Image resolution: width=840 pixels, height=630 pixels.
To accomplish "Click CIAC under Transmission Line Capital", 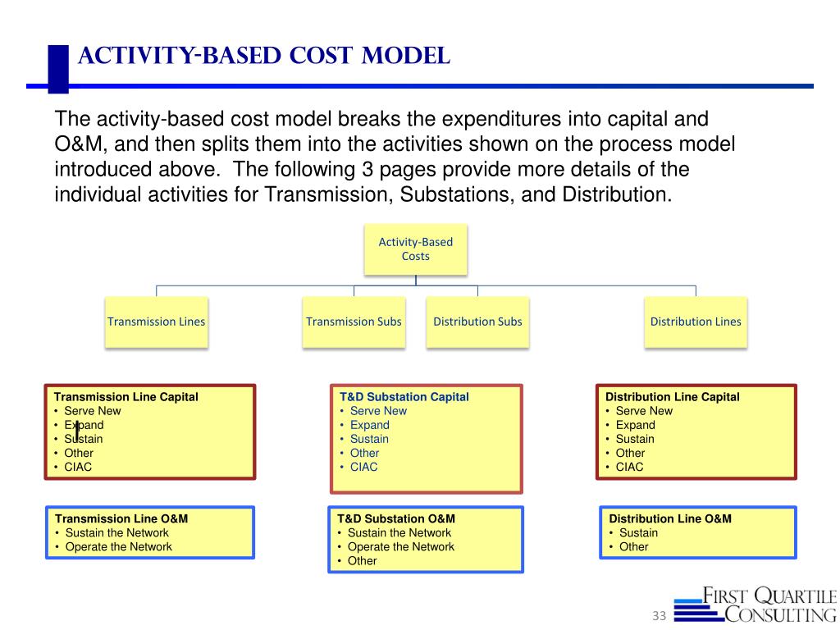I will [78, 467].
